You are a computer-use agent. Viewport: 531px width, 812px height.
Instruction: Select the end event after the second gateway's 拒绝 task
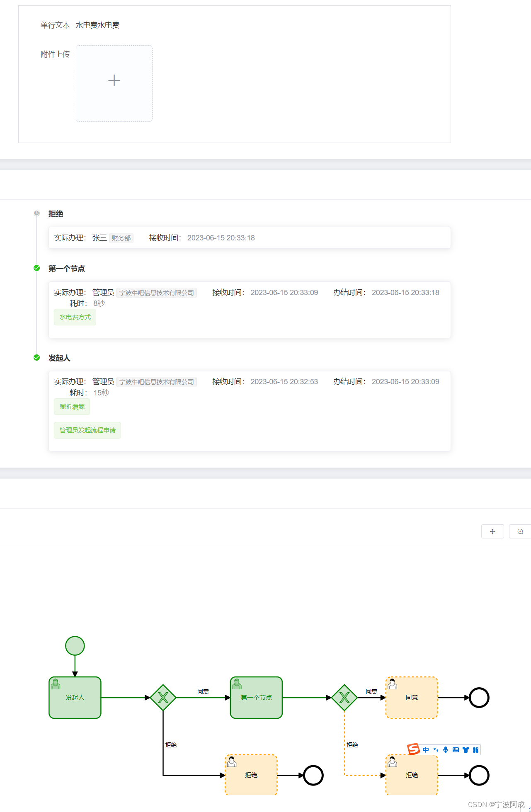point(479,775)
